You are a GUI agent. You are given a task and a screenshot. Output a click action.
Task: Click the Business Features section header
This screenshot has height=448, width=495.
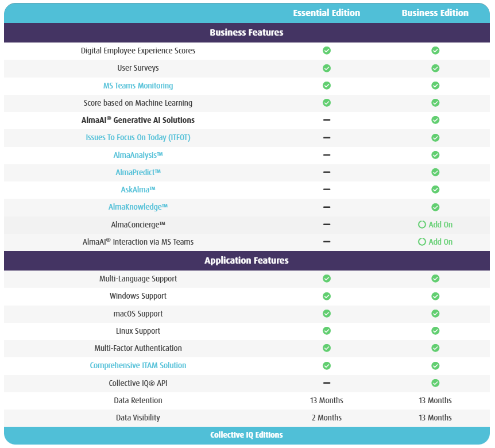[246, 33]
